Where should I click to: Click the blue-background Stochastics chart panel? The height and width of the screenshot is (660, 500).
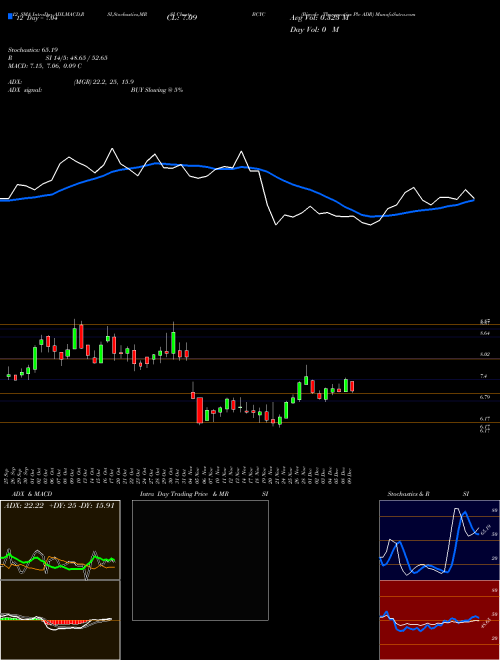coord(439,540)
